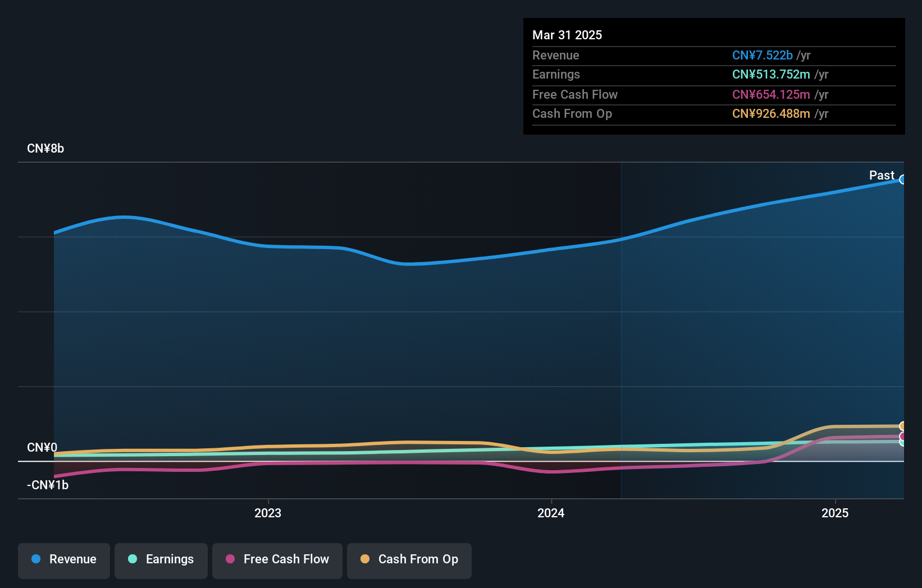
Task: Click the CN¥8b y-axis label
Action: 45,149
